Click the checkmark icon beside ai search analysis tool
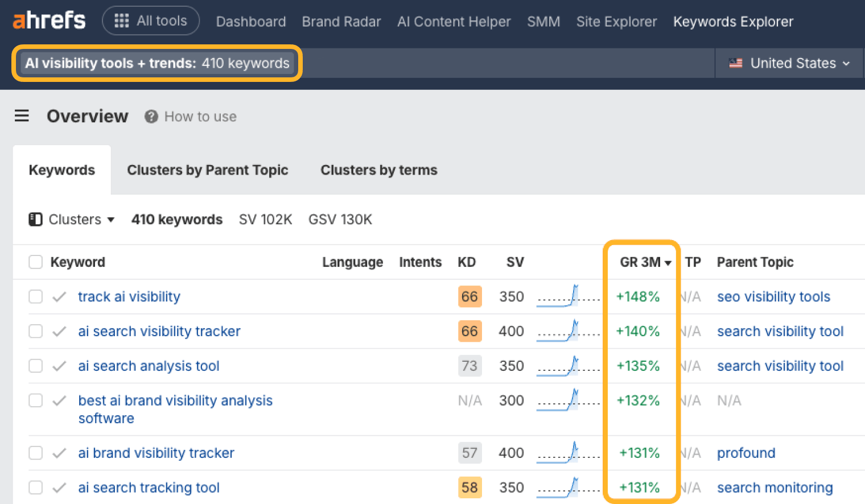865x504 pixels. [x=59, y=366]
